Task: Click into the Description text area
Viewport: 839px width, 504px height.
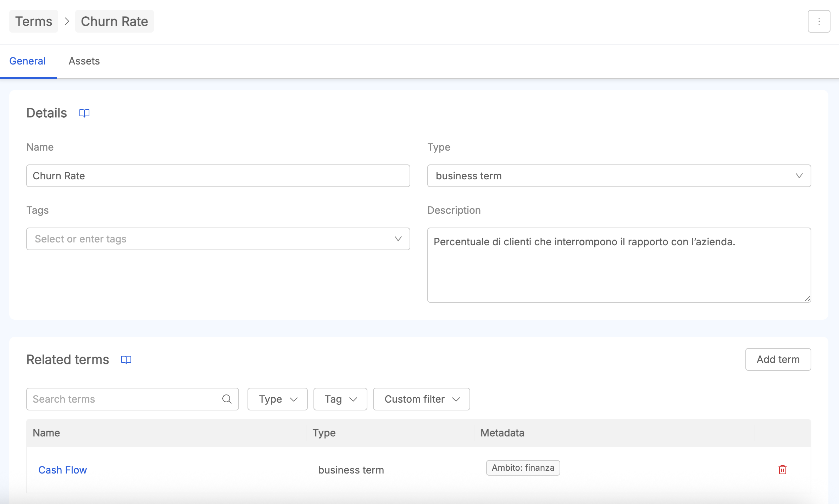Action: [x=619, y=265]
